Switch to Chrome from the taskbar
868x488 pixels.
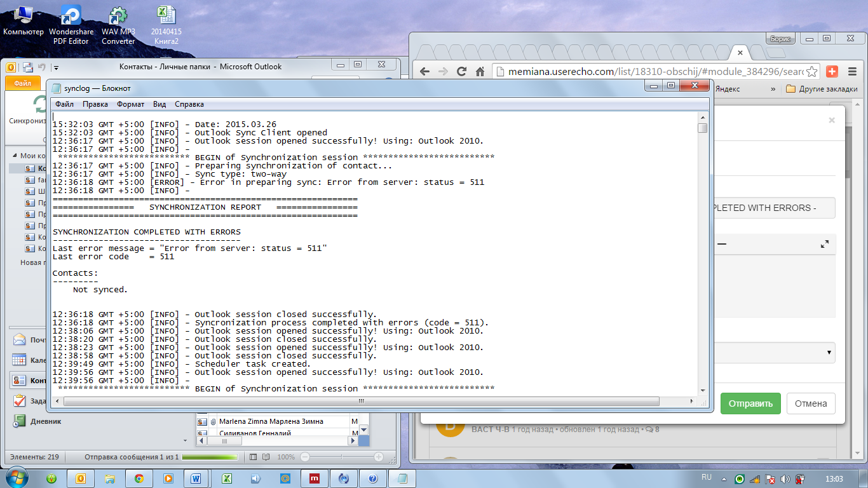pos(139,478)
